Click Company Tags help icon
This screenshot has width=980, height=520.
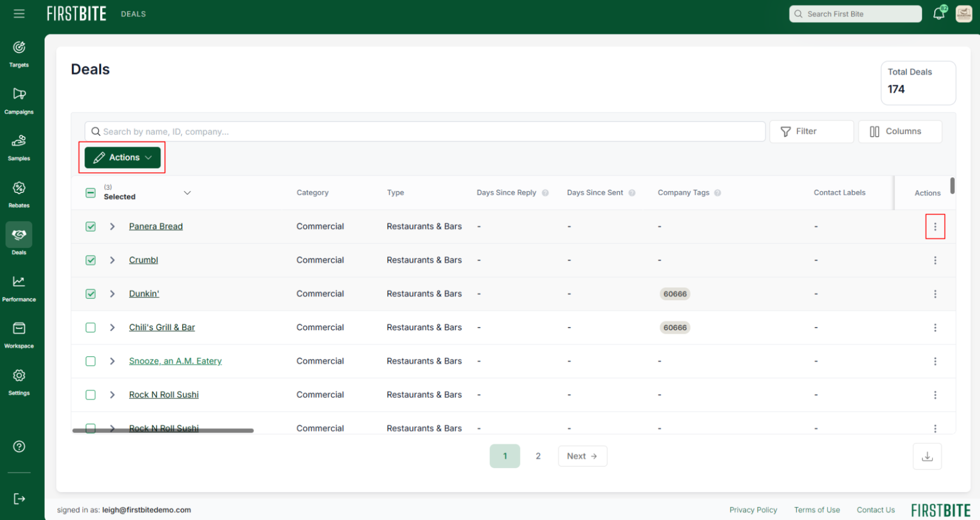pyautogui.click(x=717, y=193)
